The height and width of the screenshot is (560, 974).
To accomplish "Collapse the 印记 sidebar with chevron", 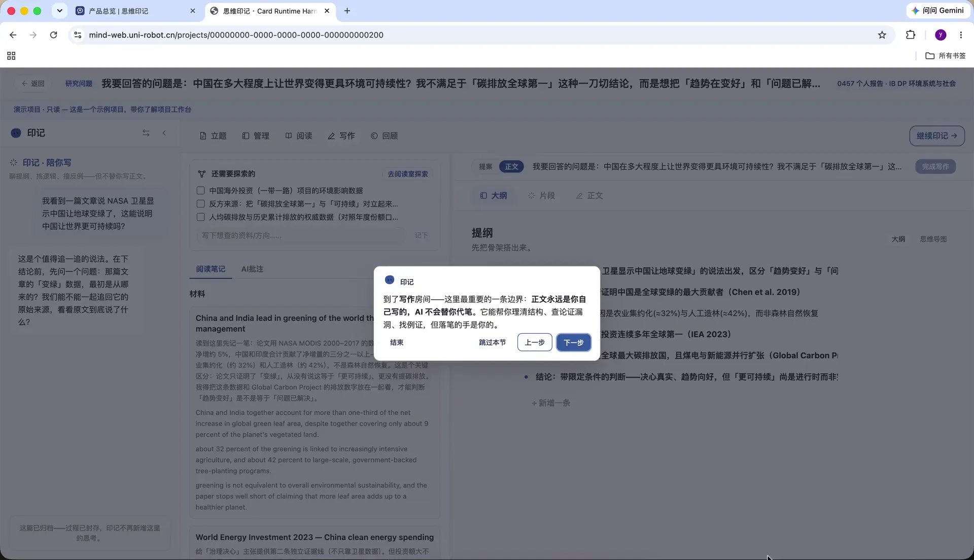I will [164, 133].
